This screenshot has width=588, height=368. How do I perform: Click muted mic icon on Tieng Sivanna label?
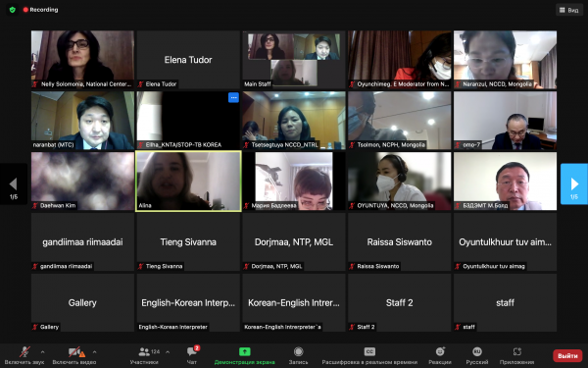coord(141,266)
